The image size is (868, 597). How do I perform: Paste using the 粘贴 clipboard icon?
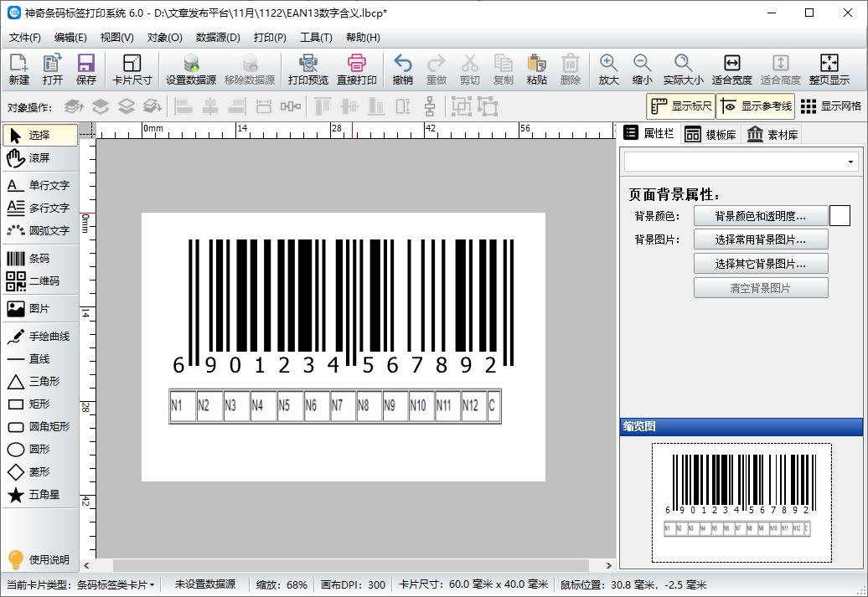536,69
